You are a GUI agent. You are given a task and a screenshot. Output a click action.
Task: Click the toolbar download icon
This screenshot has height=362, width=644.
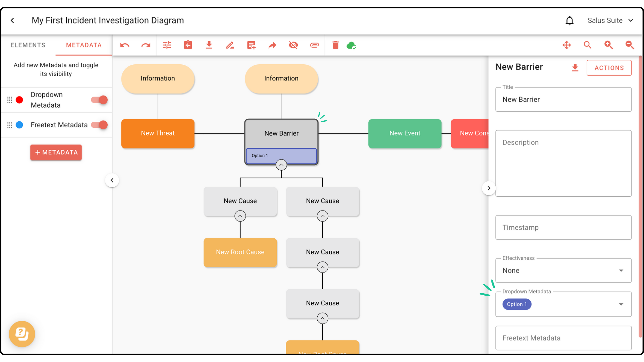click(x=209, y=45)
